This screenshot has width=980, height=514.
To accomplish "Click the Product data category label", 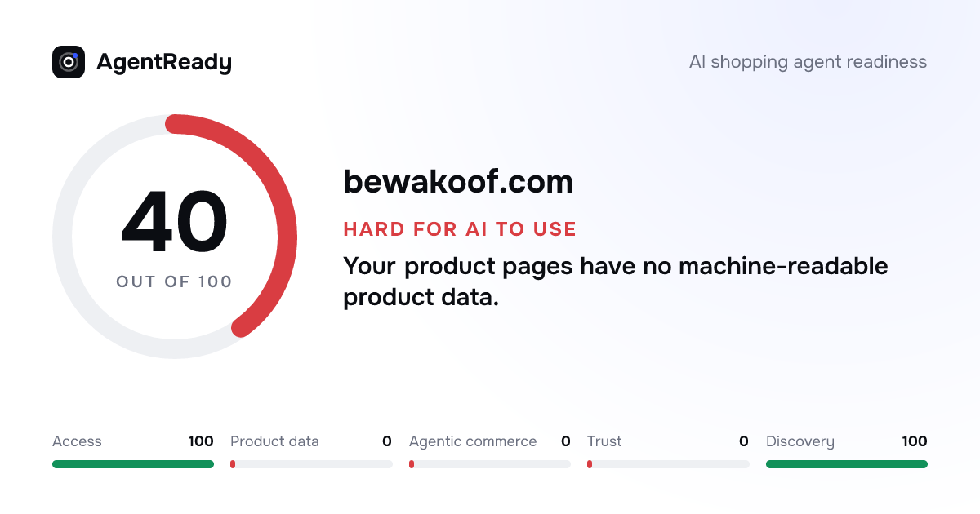I will [274, 441].
